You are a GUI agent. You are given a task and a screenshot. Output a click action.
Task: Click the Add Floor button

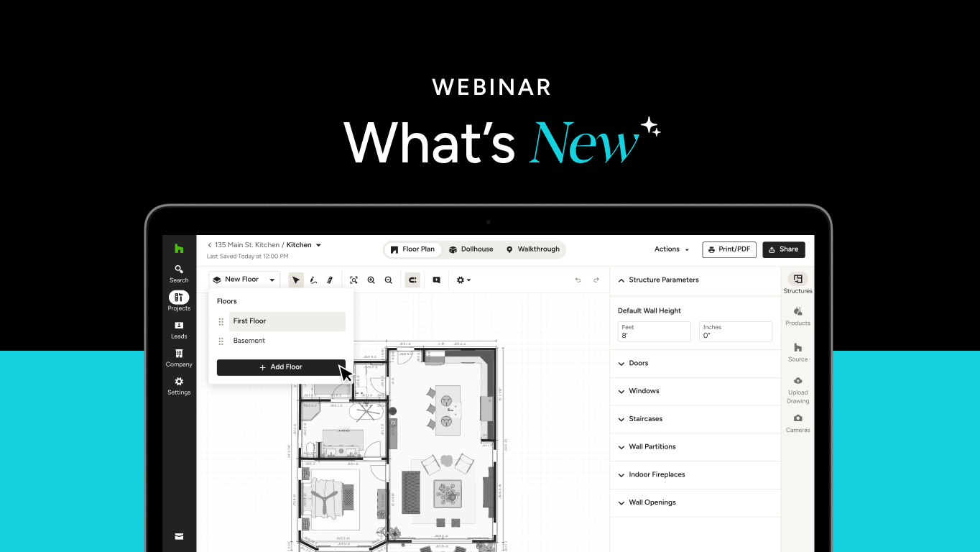coord(281,367)
